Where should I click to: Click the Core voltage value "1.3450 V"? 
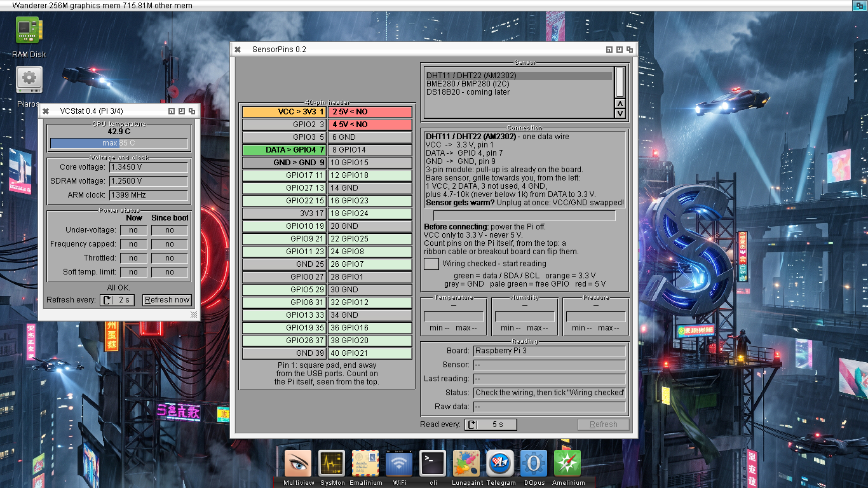[149, 167]
